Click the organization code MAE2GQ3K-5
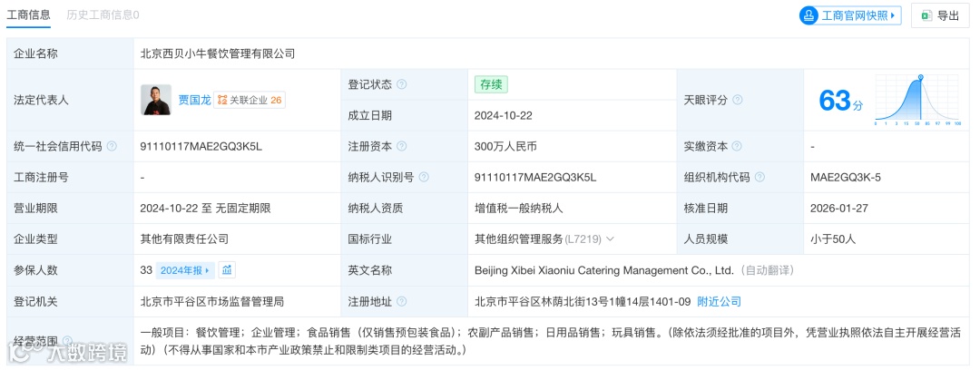 point(846,178)
